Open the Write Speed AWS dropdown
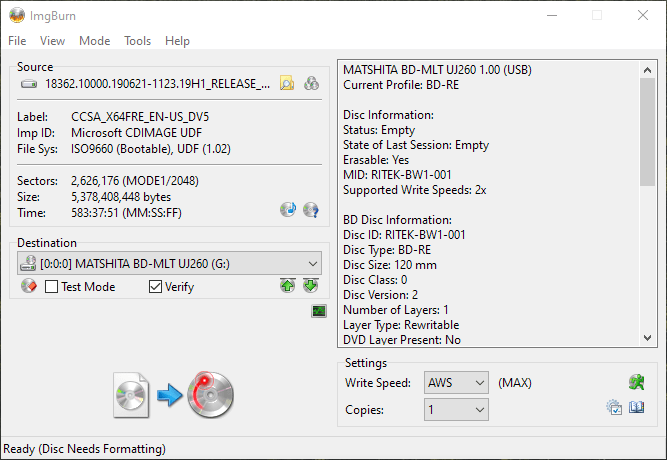The width and height of the screenshot is (667, 460). (x=456, y=383)
